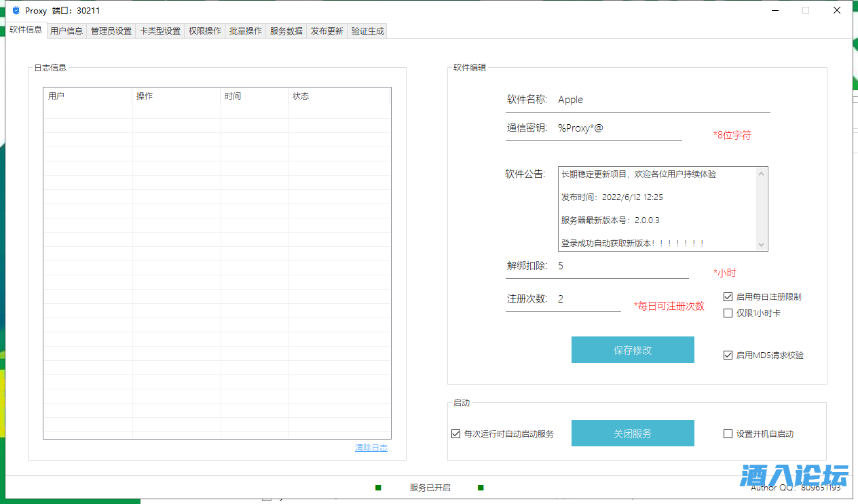Open the 管理员设置 tab

coord(111,31)
